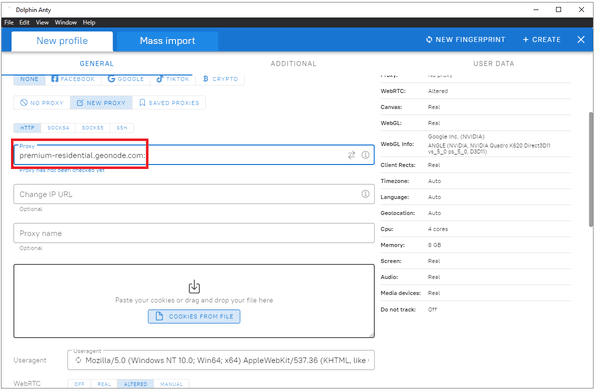Click the New Fingerprint refresh icon

tap(429, 40)
